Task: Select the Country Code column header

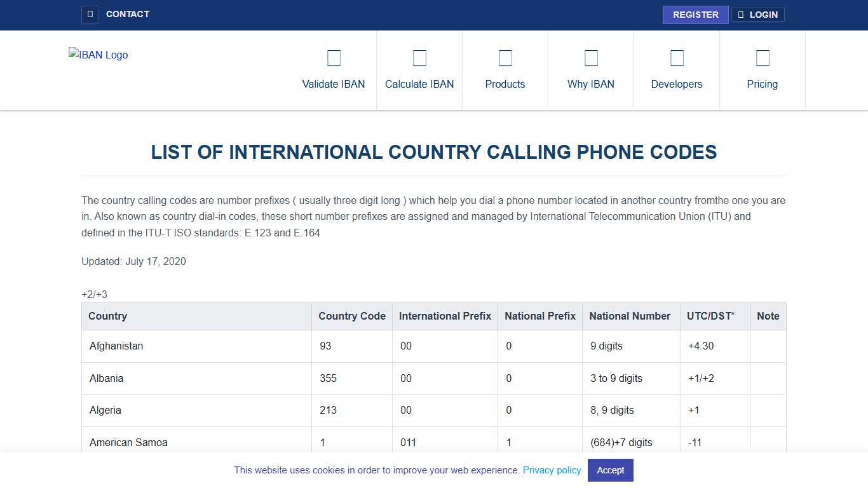Action: coord(351,316)
